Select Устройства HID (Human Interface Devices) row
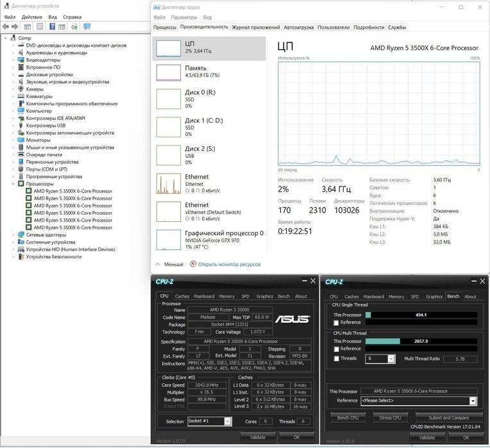Image resolution: width=490 pixels, height=448 pixels. coord(71,249)
